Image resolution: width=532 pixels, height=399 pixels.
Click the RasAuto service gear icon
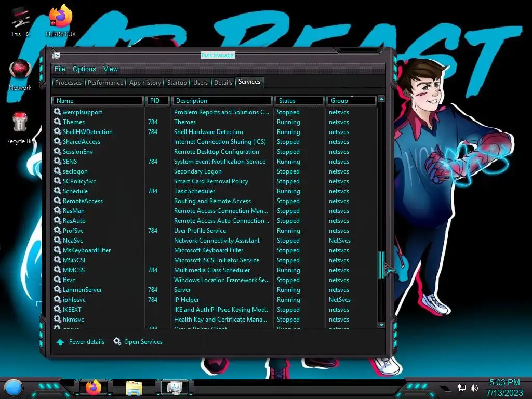[x=57, y=220]
